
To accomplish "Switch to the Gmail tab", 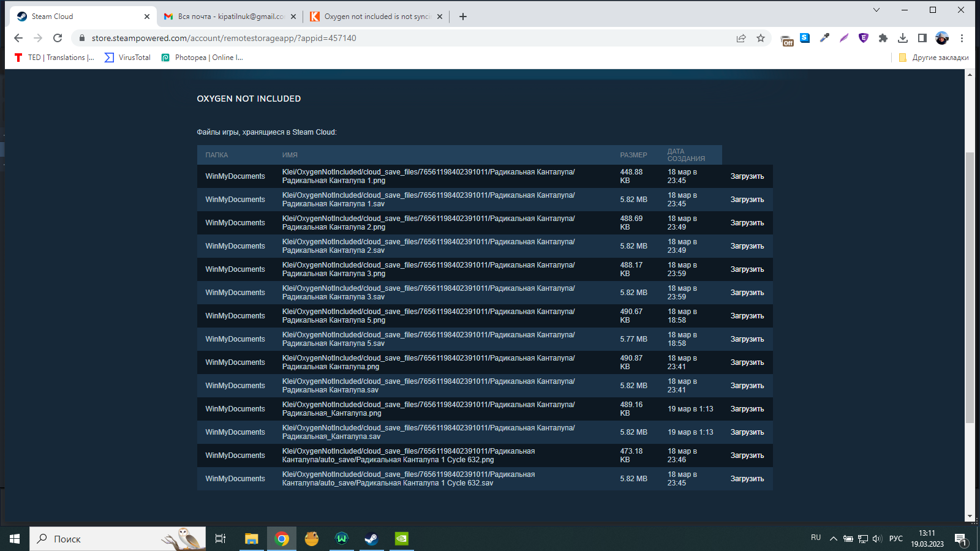I will 227,17.
